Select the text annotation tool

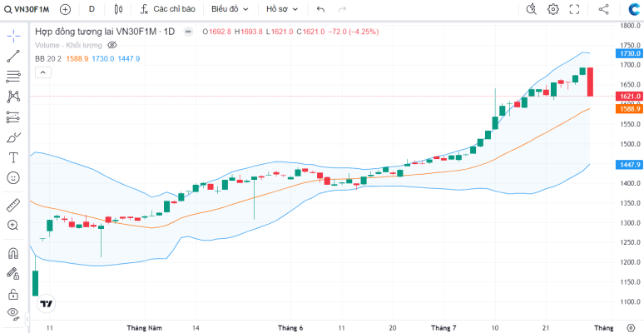[13, 157]
